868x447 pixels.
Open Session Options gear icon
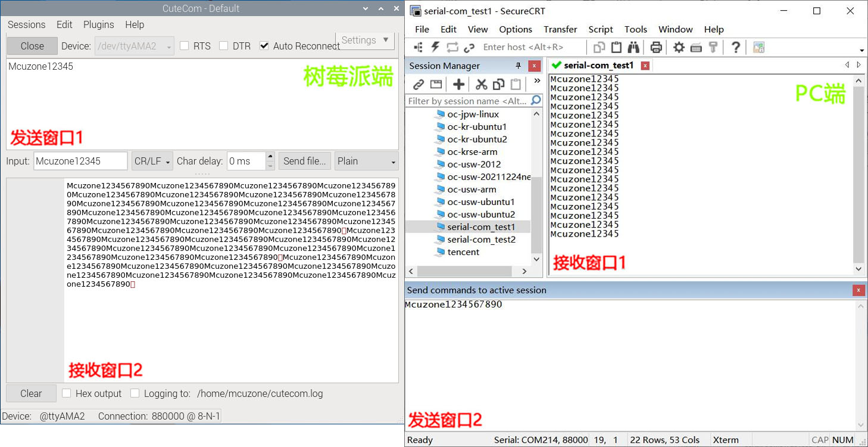click(x=679, y=47)
